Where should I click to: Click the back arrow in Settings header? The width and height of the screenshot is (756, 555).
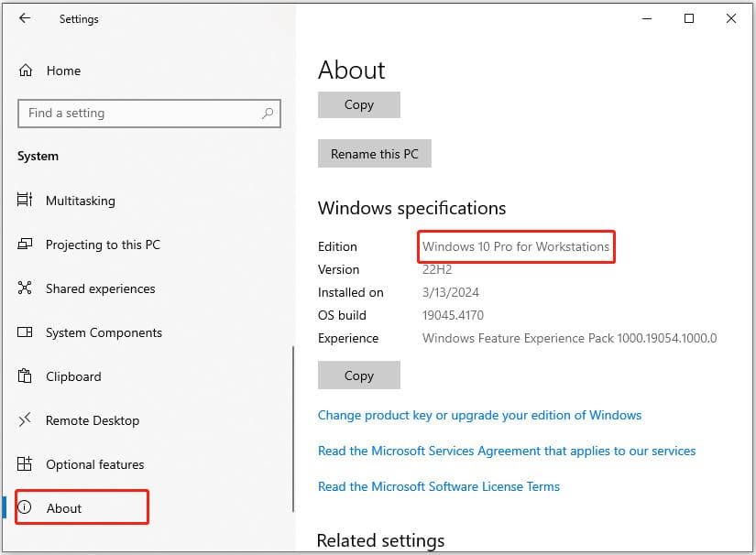(x=25, y=18)
